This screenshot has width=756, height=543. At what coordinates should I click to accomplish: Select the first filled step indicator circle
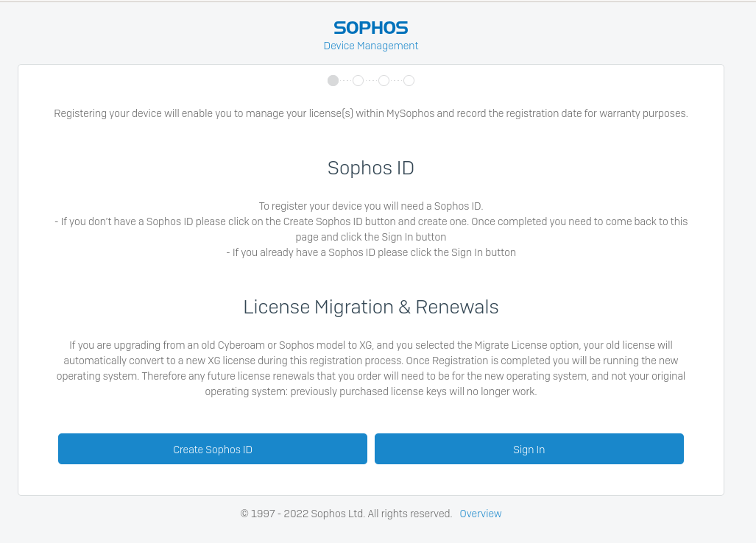coord(333,81)
